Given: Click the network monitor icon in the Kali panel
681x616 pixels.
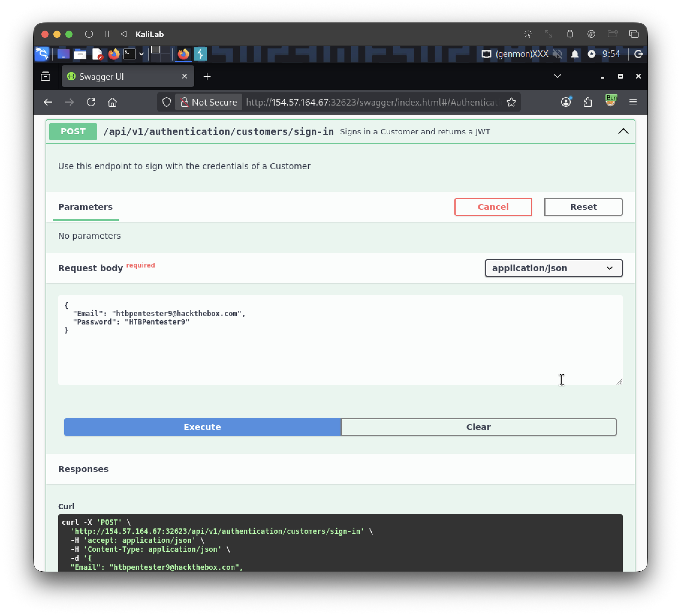Looking at the screenshot, I should point(486,54).
